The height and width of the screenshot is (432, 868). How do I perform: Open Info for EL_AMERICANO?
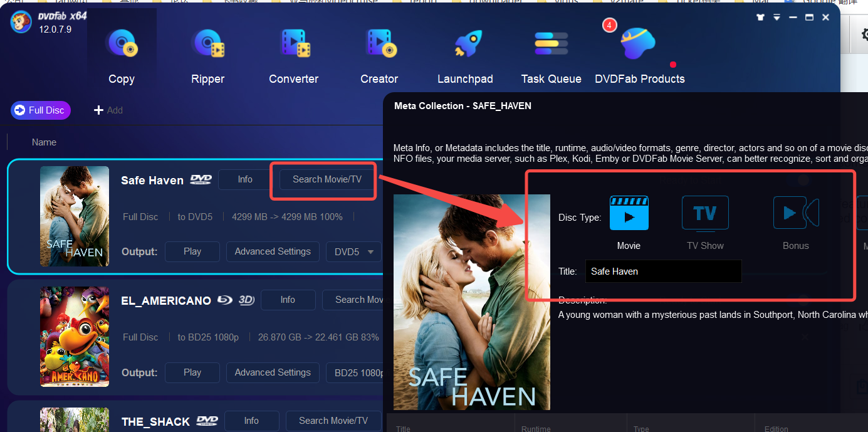(x=288, y=300)
